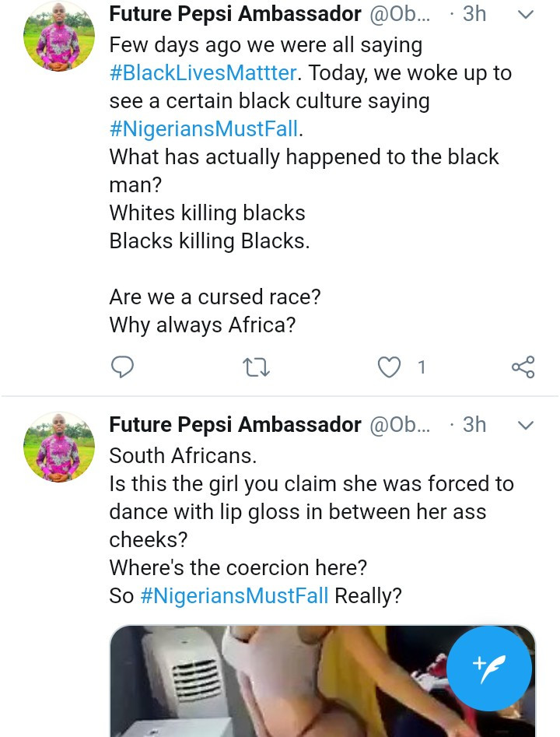Click the Future Pepsi Ambassador name on first tweet
The height and width of the screenshot is (737, 560).
coord(235,14)
